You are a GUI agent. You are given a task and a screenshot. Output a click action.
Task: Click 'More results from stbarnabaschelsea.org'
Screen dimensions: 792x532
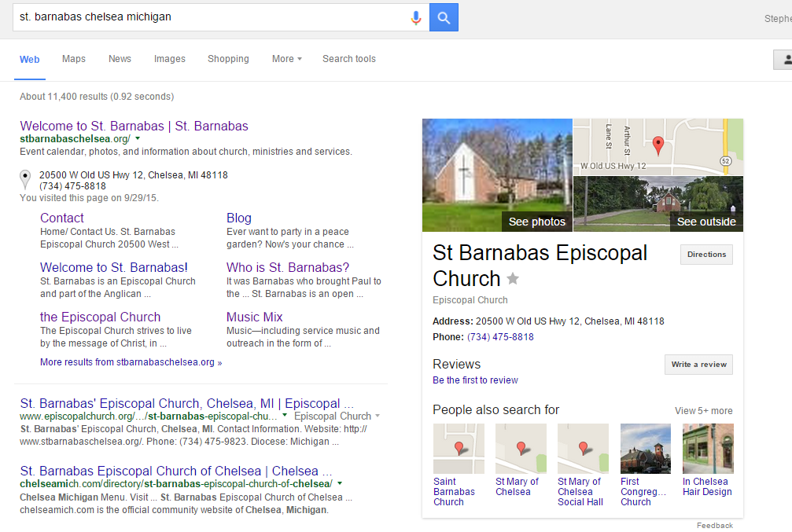pyautogui.click(x=131, y=362)
